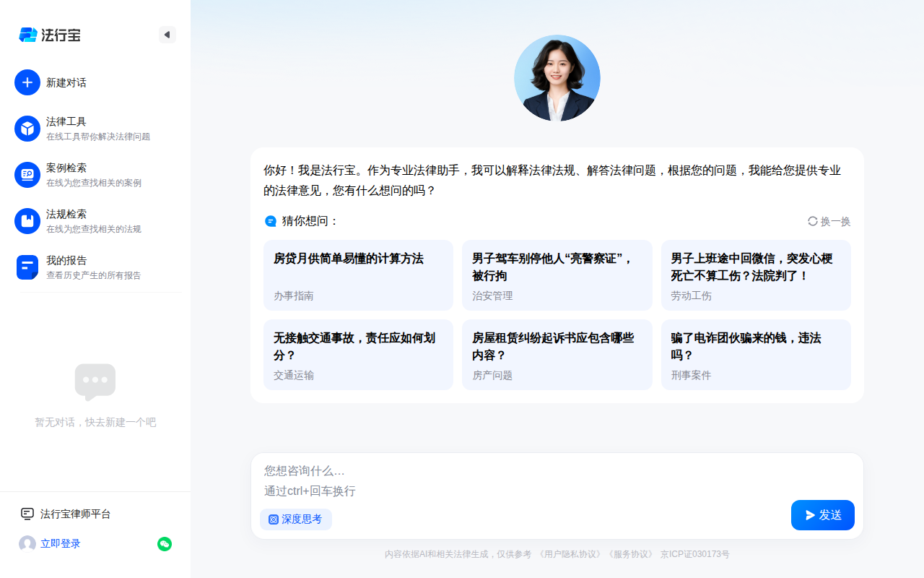The width and height of the screenshot is (924, 578).
Task: Go to 案例检索 menu entry
Action: tap(94, 175)
